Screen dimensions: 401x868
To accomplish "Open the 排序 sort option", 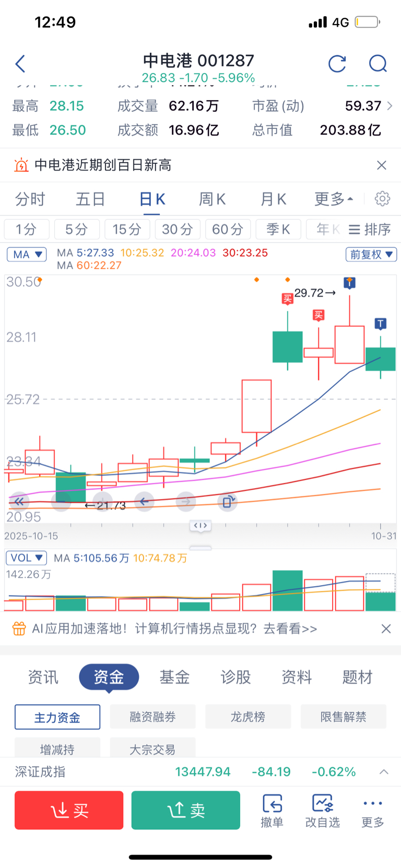I will pos(370,229).
